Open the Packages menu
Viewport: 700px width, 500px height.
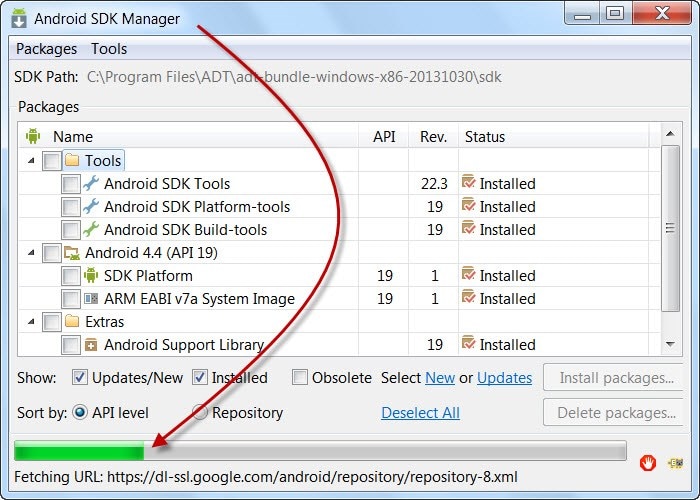pos(46,49)
